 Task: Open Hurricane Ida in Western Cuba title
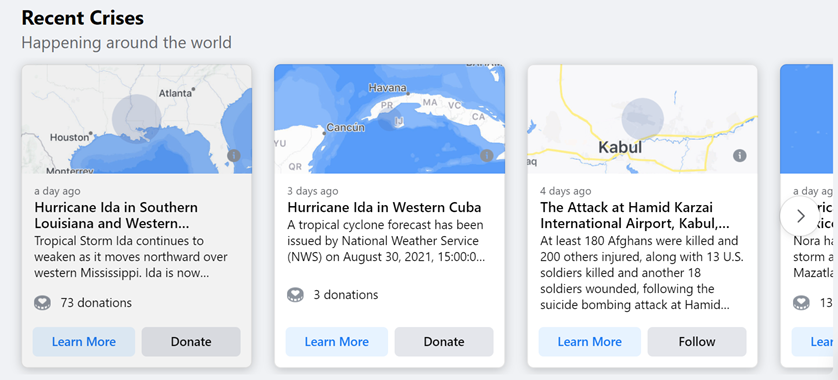[x=384, y=207]
